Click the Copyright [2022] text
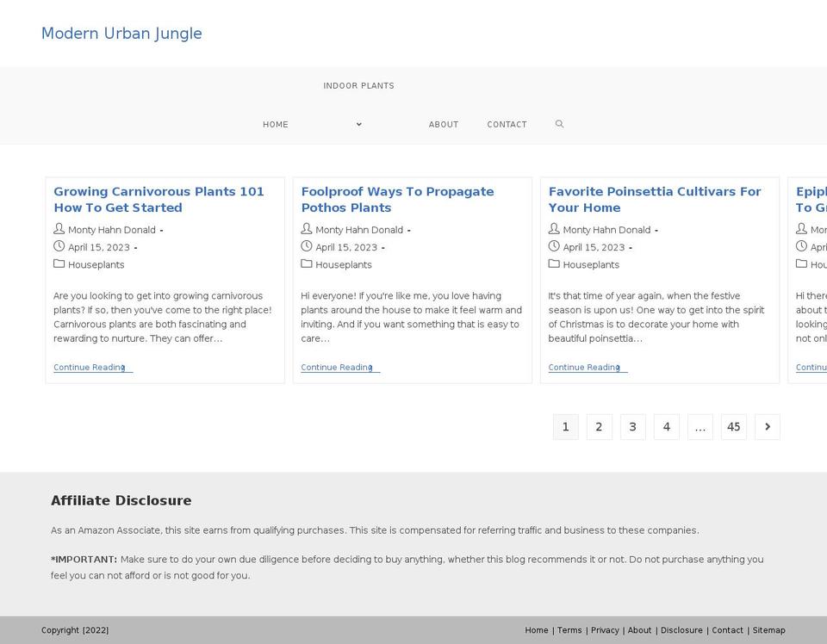827x644 pixels. (75, 630)
